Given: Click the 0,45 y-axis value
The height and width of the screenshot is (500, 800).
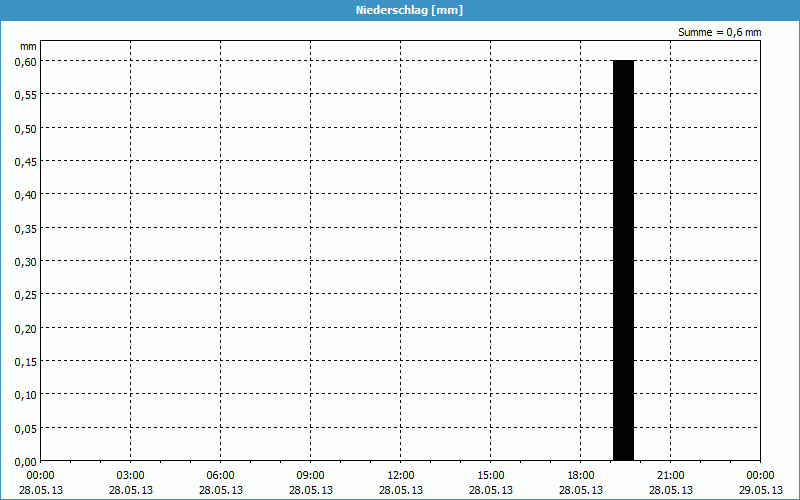Looking at the screenshot, I should point(25,161).
